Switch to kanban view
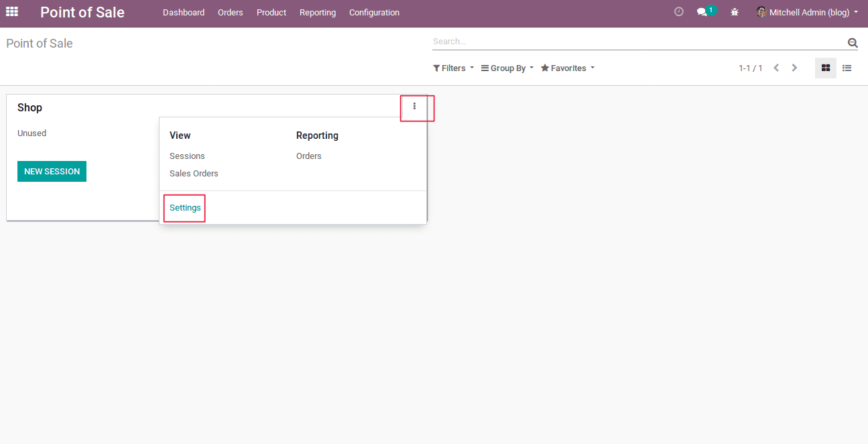The image size is (868, 444). (826, 68)
